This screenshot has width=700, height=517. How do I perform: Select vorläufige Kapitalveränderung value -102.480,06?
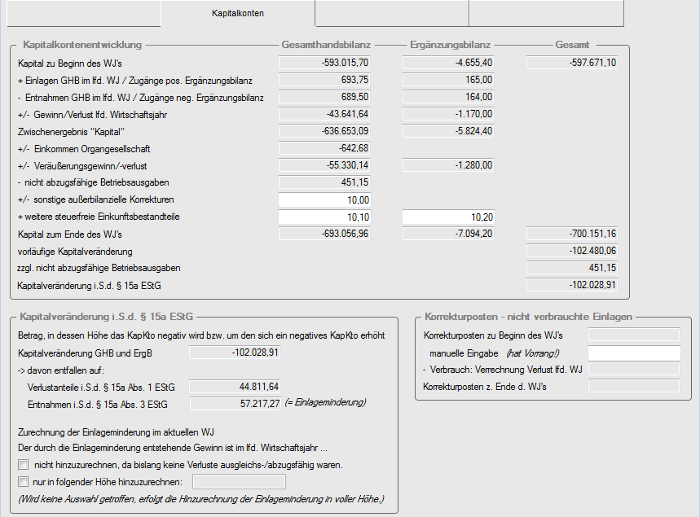point(572,250)
